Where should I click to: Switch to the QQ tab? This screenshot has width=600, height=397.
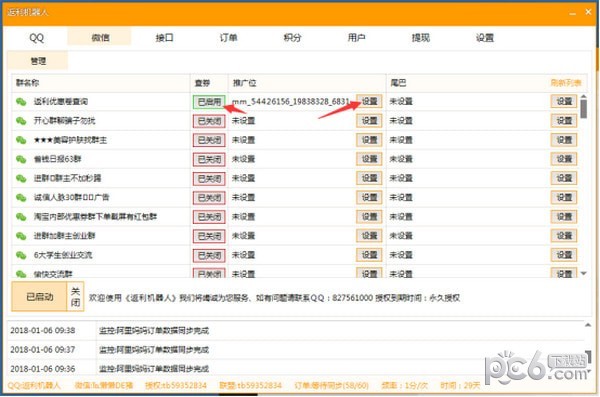click(x=36, y=38)
